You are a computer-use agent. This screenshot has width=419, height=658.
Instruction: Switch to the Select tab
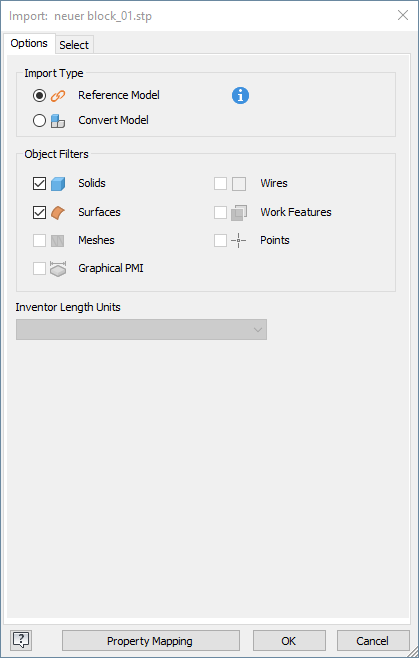(74, 45)
